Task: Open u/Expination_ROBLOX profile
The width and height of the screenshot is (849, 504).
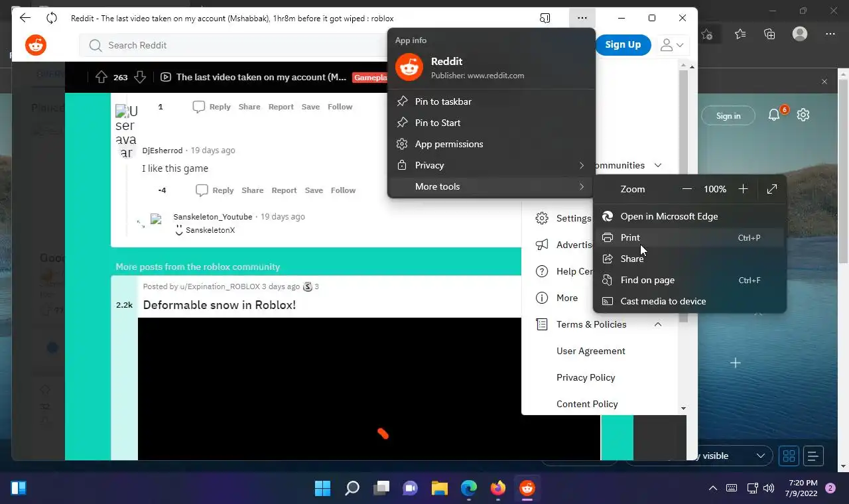Action: [220, 286]
